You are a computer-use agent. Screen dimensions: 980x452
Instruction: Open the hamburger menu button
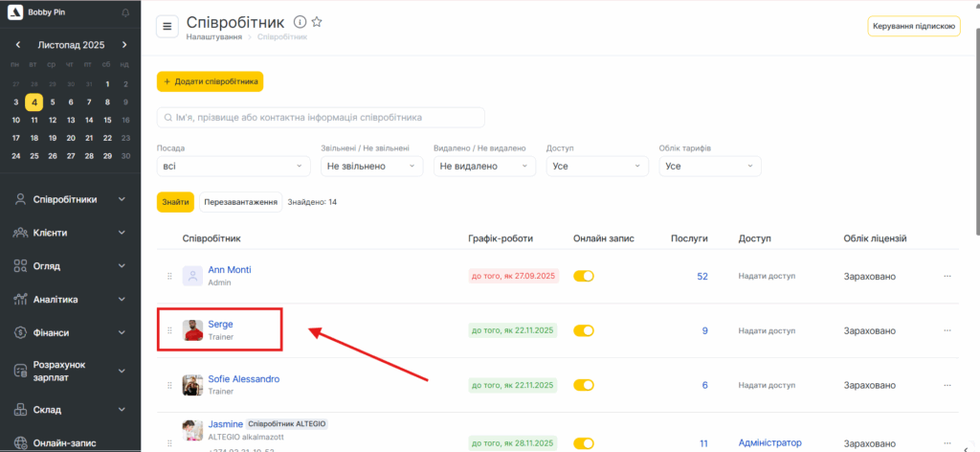click(167, 27)
